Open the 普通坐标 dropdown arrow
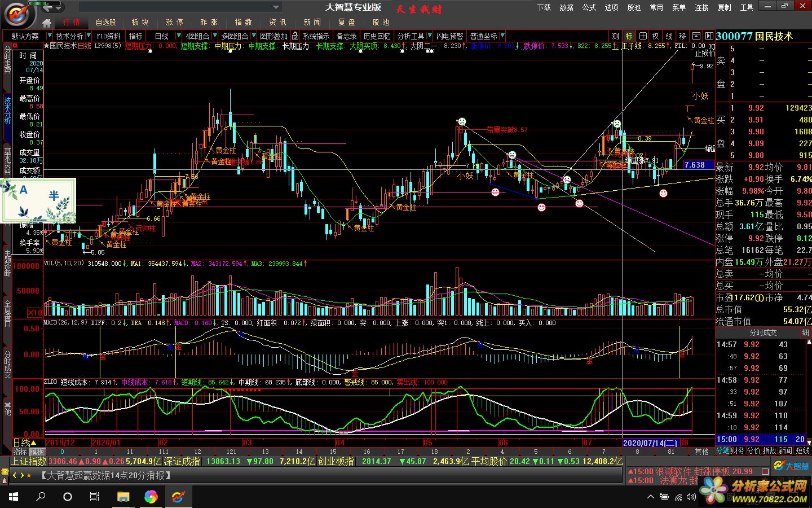 click(x=502, y=36)
